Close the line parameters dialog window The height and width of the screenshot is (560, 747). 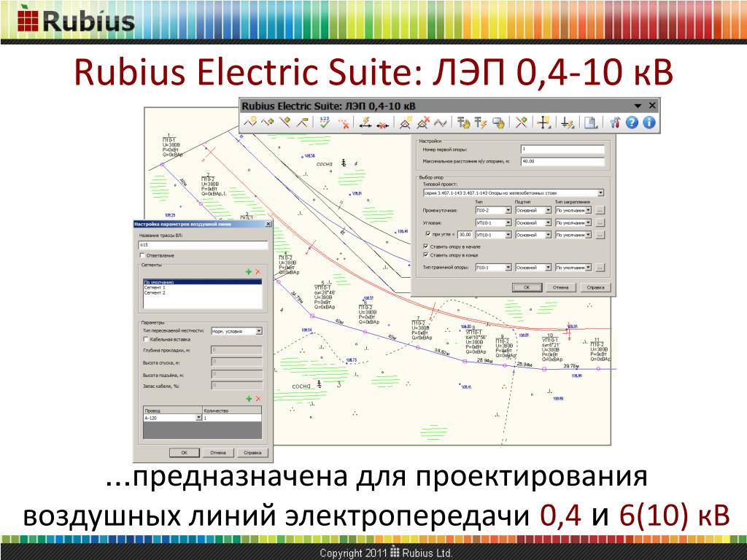tap(268, 224)
